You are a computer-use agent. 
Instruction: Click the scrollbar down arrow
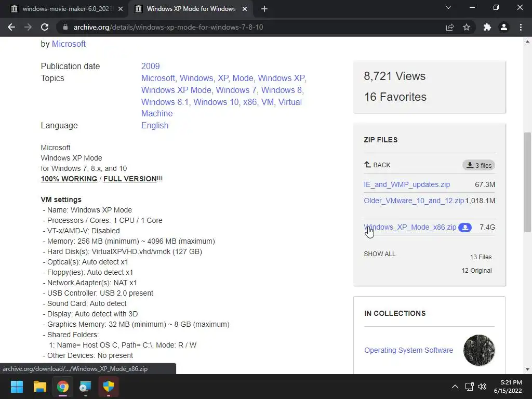pos(527,369)
